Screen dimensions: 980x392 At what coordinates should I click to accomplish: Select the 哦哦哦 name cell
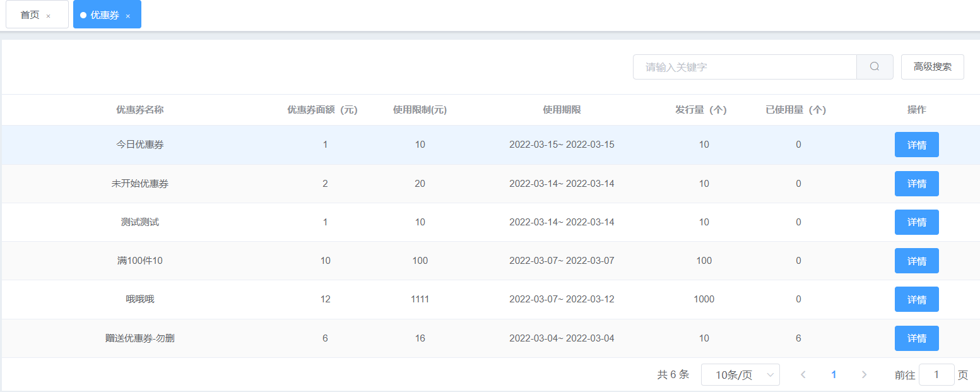140,299
